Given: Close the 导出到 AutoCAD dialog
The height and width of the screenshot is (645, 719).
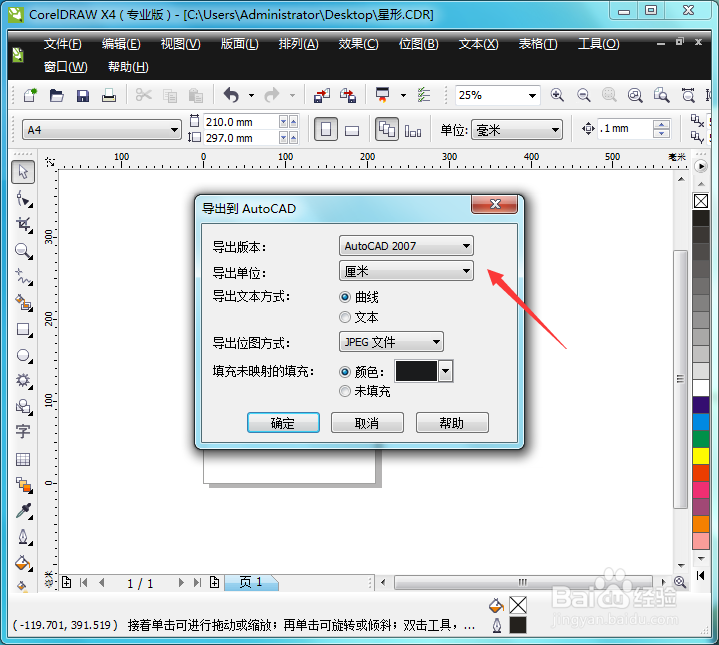Looking at the screenshot, I should click(495, 204).
